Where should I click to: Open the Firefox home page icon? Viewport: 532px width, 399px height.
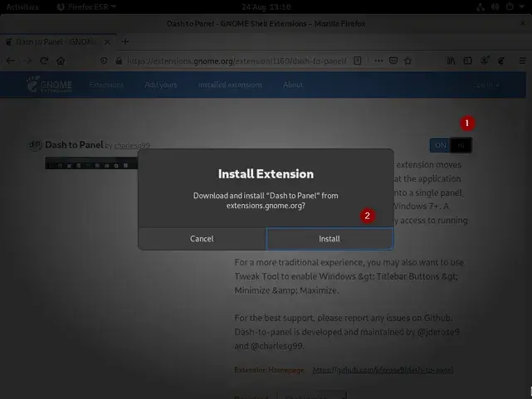coord(61,61)
